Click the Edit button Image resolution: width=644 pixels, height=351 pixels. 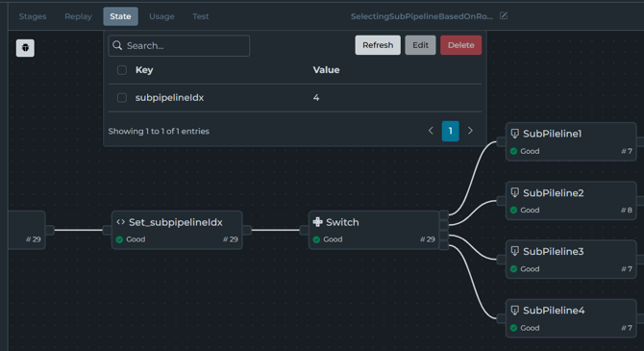tap(420, 45)
